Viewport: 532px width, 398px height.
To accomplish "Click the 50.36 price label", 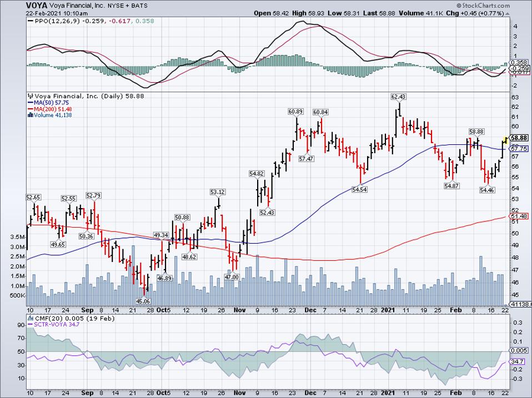I will [x=86, y=236].
